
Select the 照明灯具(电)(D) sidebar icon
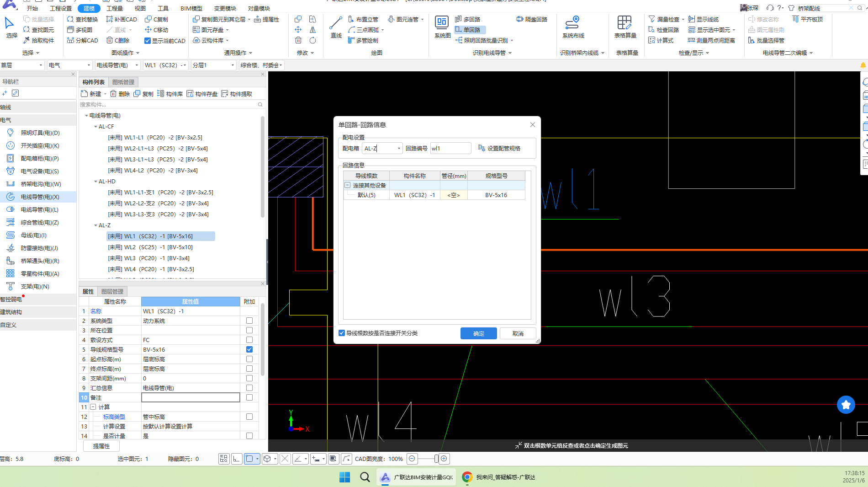[x=11, y=133]
